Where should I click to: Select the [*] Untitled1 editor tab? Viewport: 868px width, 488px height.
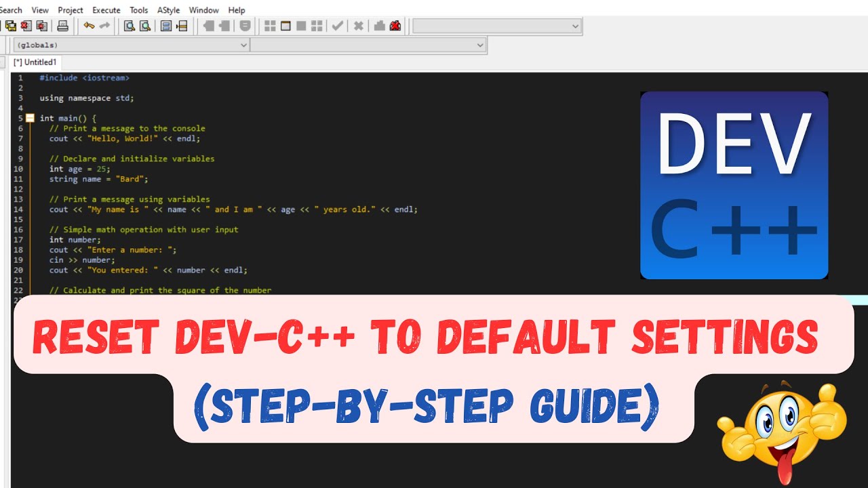pos(35,62)
